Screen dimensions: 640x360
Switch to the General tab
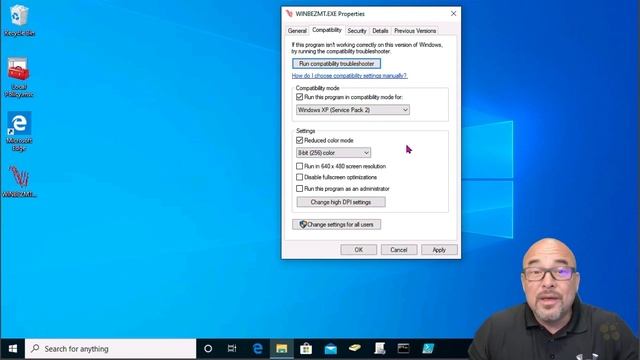coord(297,31)
